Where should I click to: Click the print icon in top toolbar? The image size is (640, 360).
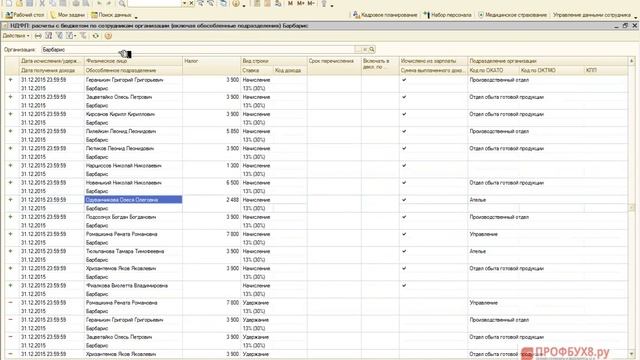[76, 4]
